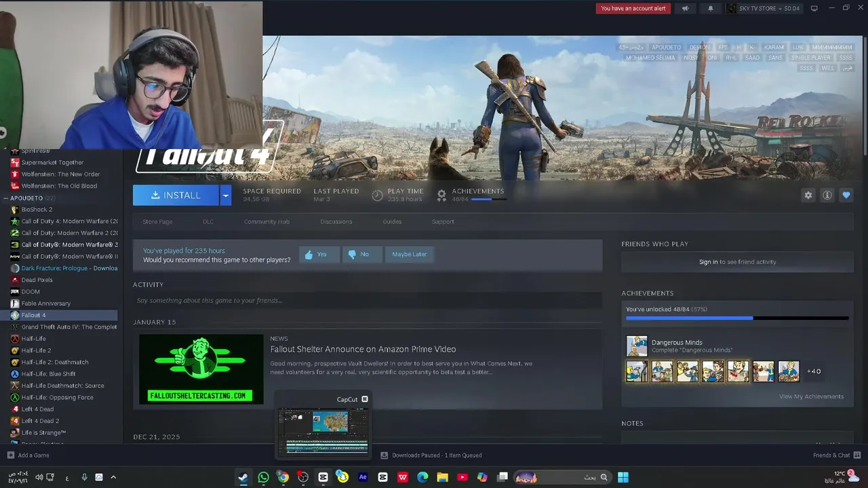Open the Community Hub tab
868x488 pixels.
[x=267, y=222]
